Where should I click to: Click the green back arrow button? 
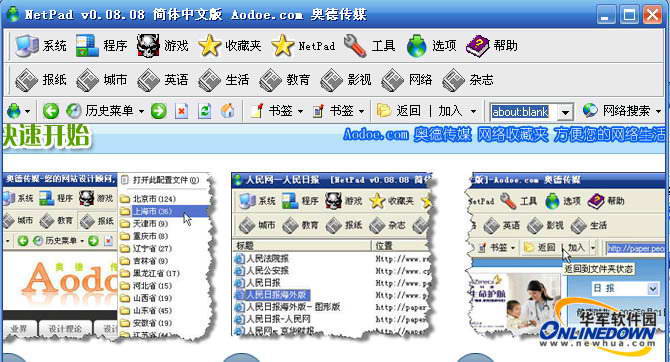(50, 112)
